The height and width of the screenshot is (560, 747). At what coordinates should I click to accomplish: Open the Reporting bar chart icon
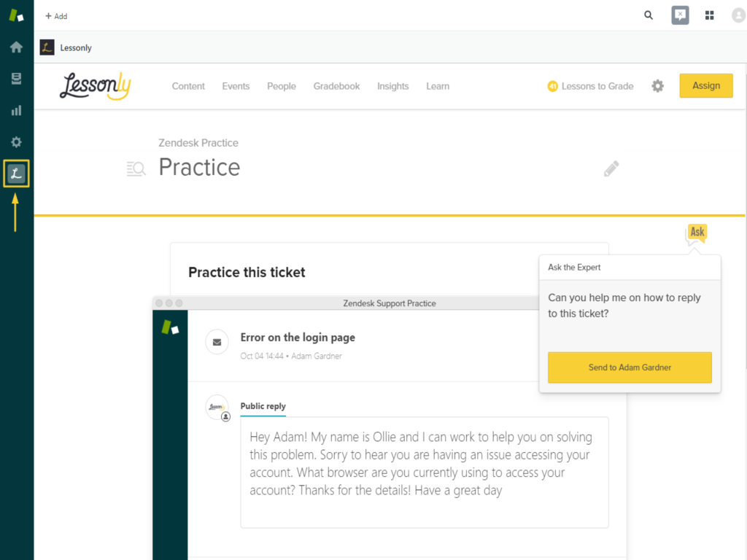click(16, 111)
